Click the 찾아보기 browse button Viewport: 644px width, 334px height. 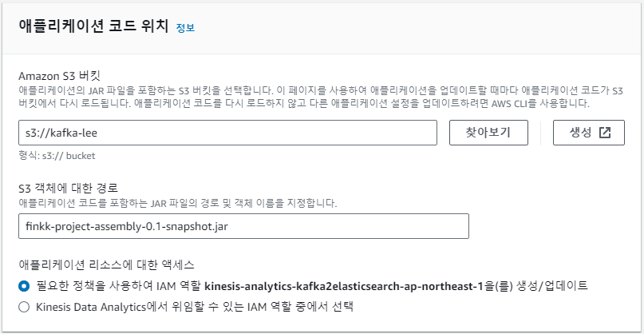click(488, 133)
